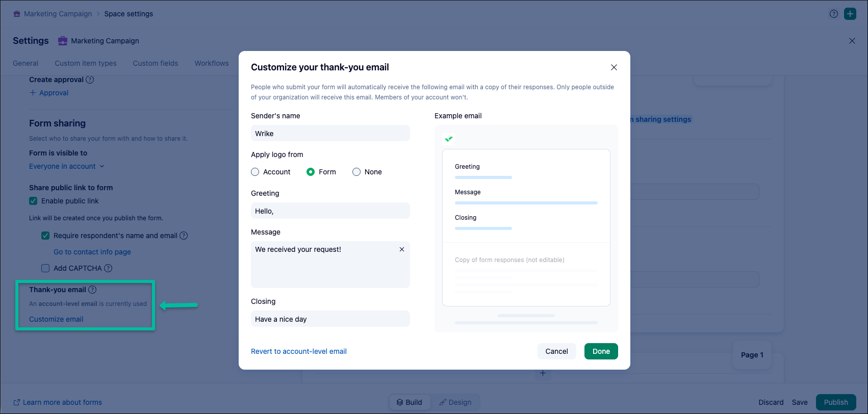
Task: Click the green plus create icon
Action: 850,14
